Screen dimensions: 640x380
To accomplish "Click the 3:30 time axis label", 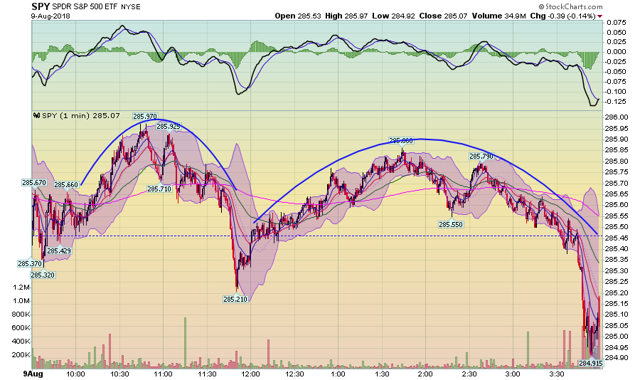I will tap(556, 374).
